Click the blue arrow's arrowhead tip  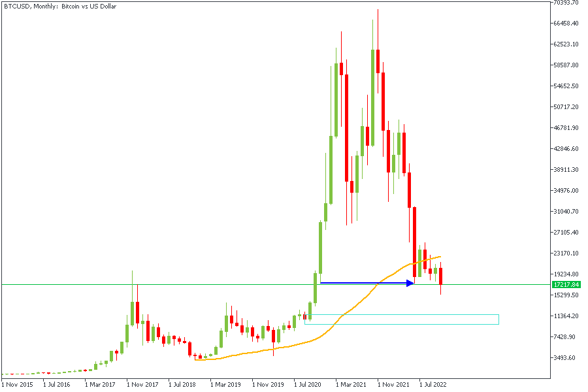(x=413, y=283)
